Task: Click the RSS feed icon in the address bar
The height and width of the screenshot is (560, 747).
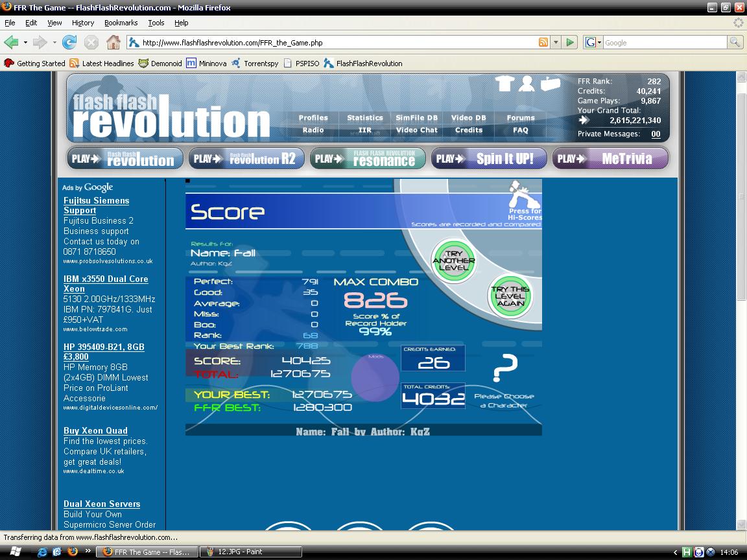Action: (x=543, y=42)
